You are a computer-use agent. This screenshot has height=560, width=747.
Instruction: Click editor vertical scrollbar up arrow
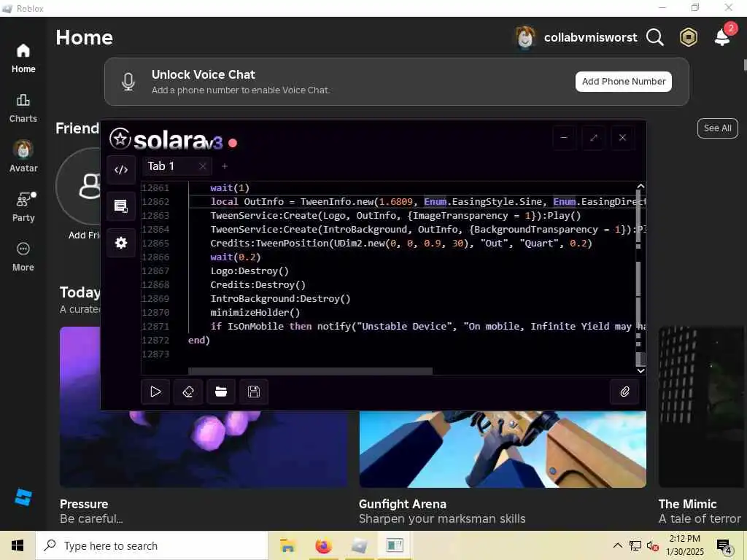(x=640, y=186)
